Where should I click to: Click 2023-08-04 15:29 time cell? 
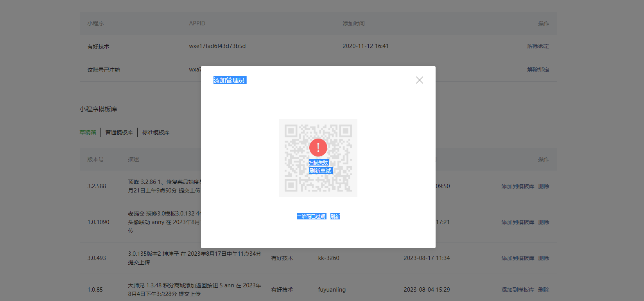tap(427, 290)
